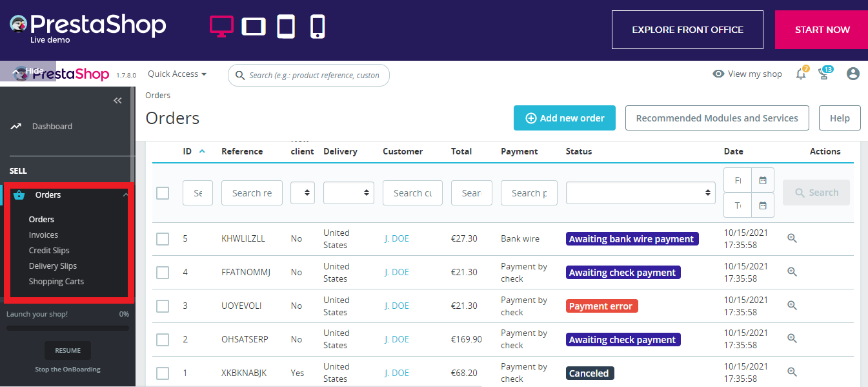The width and height of the screenshot is (868, 387).
Task: Open the Delivery country filter dropdown
Action: 348,193
